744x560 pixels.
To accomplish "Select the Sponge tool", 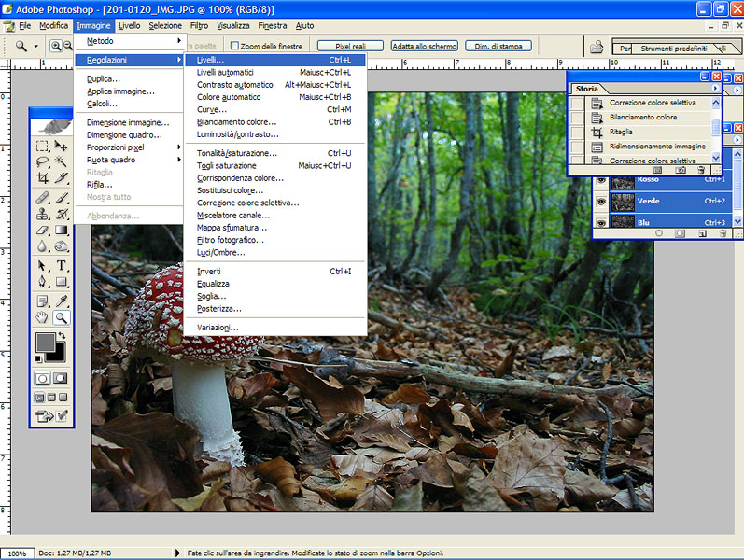I will tap(62, 246).
